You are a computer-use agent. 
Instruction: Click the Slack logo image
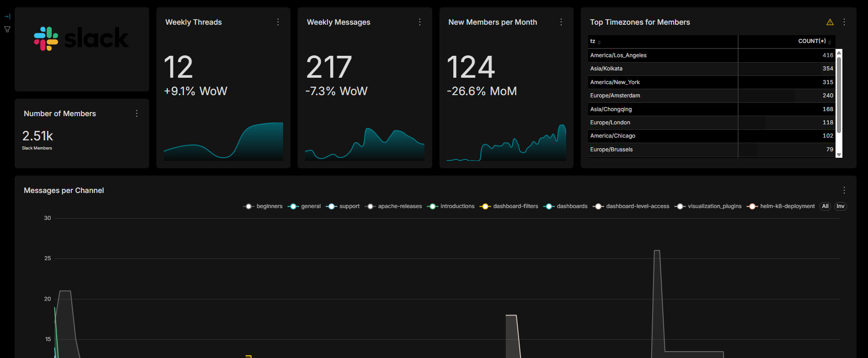coord(81,38)
